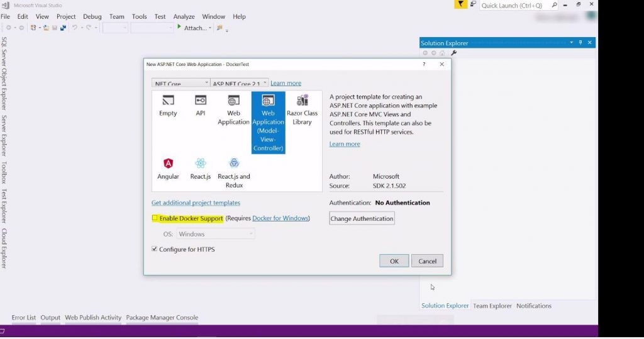
Task: Open the Debug menu
Action: click(92, 16)
